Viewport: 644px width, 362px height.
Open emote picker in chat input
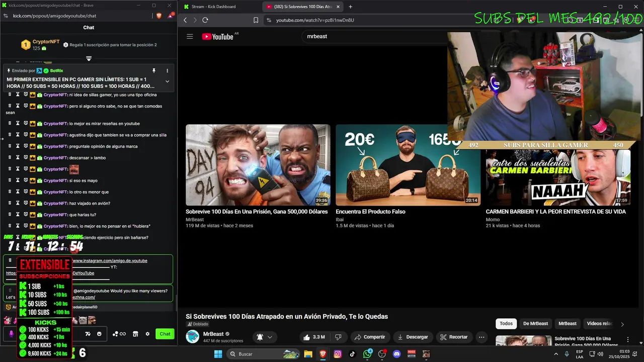click(x=99, y=334)
